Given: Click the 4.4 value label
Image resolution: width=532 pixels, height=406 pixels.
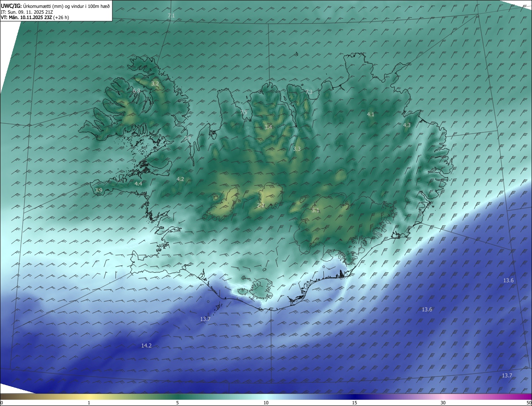Looking at the screenshot, I should 138,183.
